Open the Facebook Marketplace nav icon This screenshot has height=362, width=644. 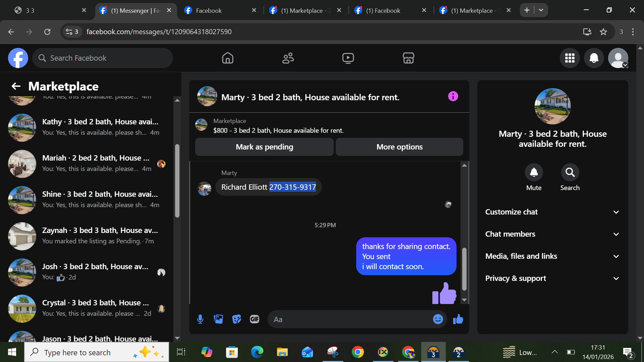pyautogui.click(x=408, y=58)
